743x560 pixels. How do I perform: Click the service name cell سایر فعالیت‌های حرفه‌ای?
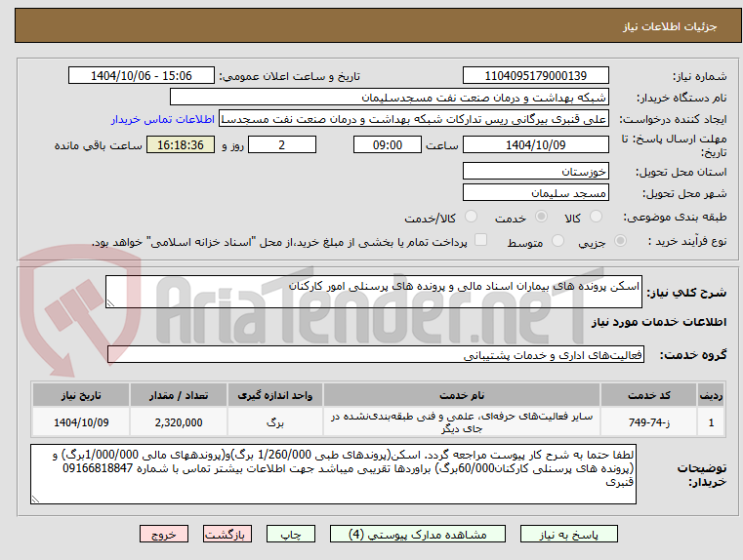(x=462, y=422)
